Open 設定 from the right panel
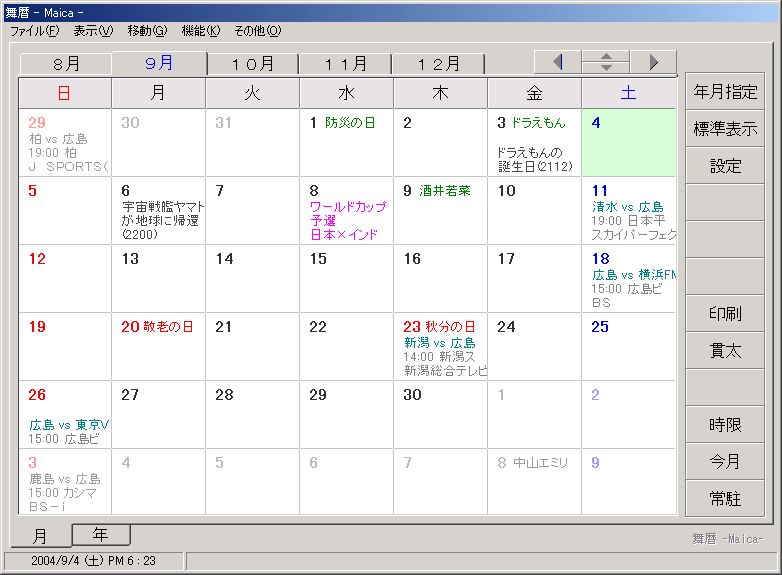The width and height of the screenshot is (782, 575). click(725, 166)
